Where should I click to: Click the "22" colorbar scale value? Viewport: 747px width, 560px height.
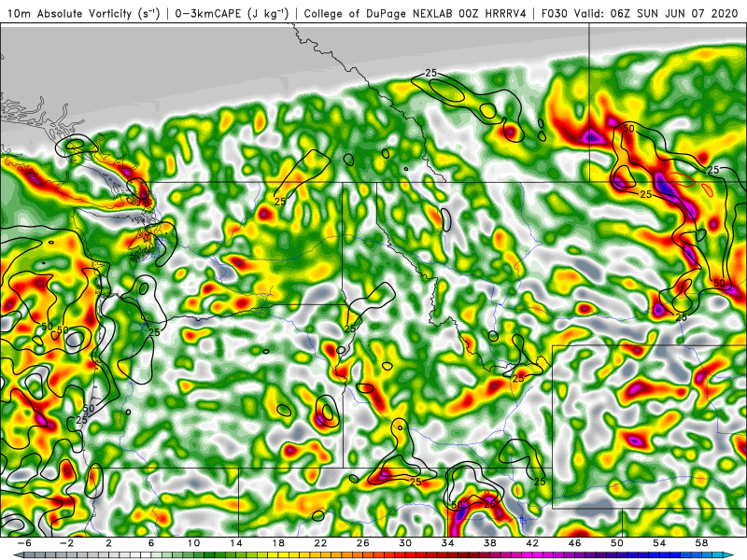320,543
